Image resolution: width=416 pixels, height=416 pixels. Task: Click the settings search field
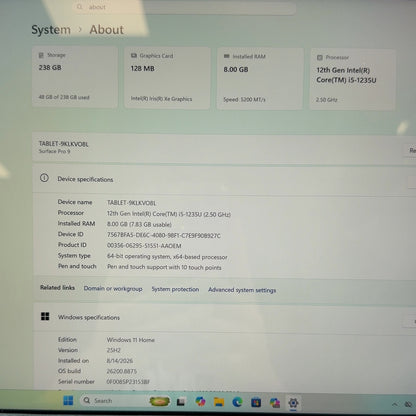click(x=184, y=7)
